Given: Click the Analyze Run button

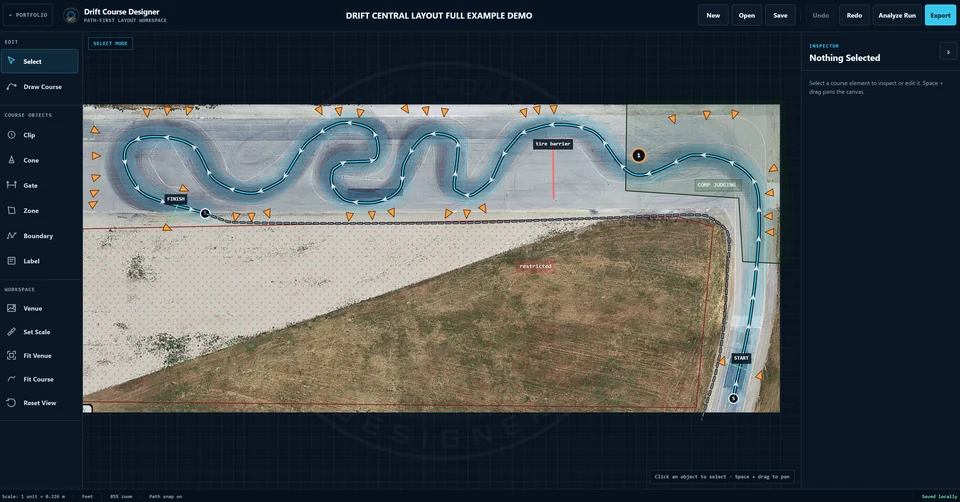Looking at the screenshot, I should (897, 15).
